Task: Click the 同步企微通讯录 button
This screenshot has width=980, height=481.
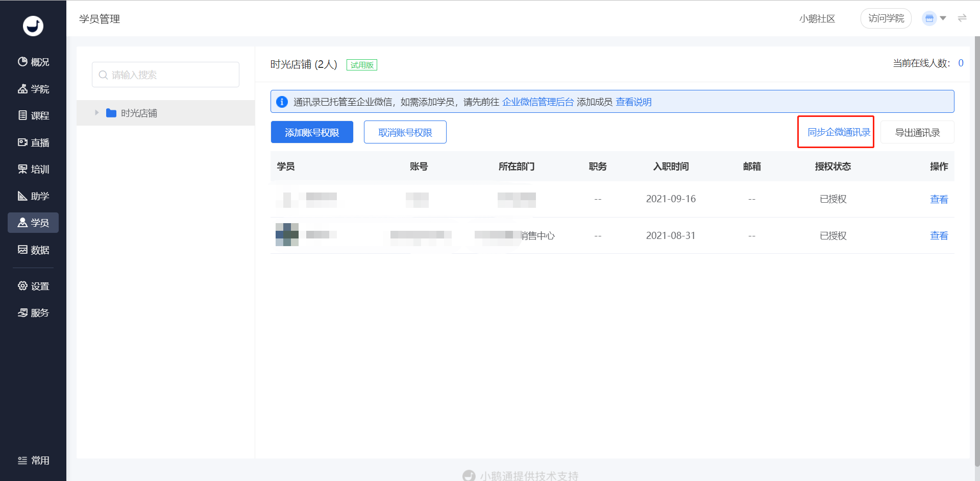Action: click(x=838, y=132)
